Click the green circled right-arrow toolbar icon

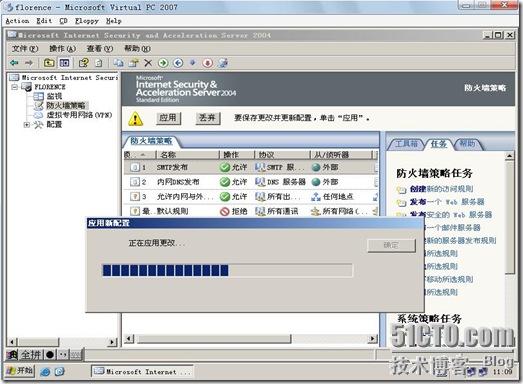click(163, 63)
